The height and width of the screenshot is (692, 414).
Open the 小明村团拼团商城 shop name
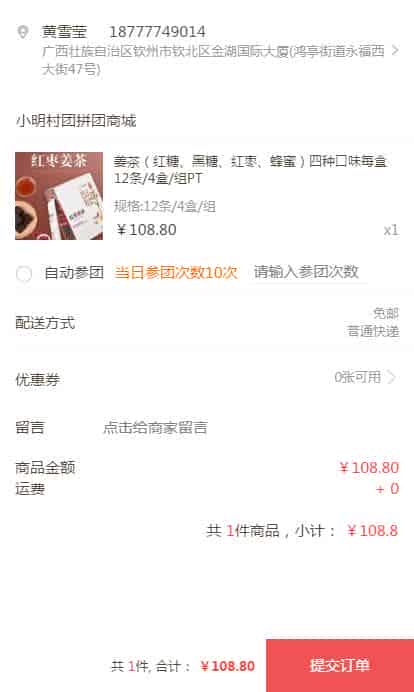tap(76, 120)
